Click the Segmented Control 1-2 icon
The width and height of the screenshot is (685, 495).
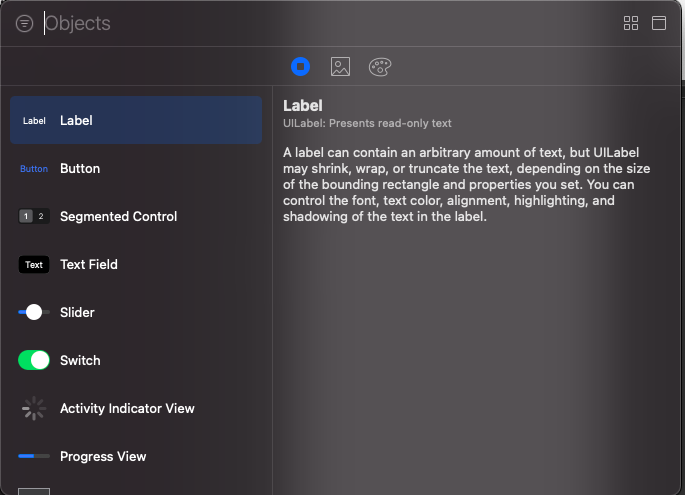click(x=34, y=216)
